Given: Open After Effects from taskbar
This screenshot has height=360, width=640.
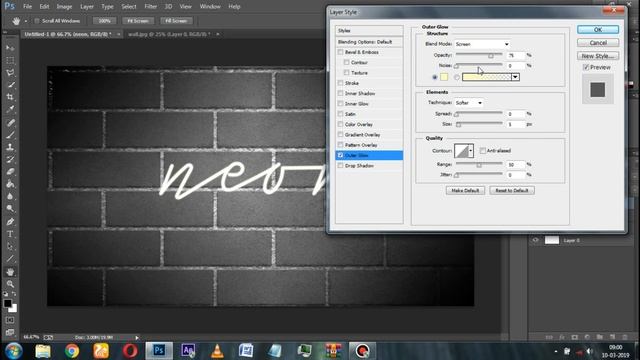Looking at the screenshot, I should 188,351.
